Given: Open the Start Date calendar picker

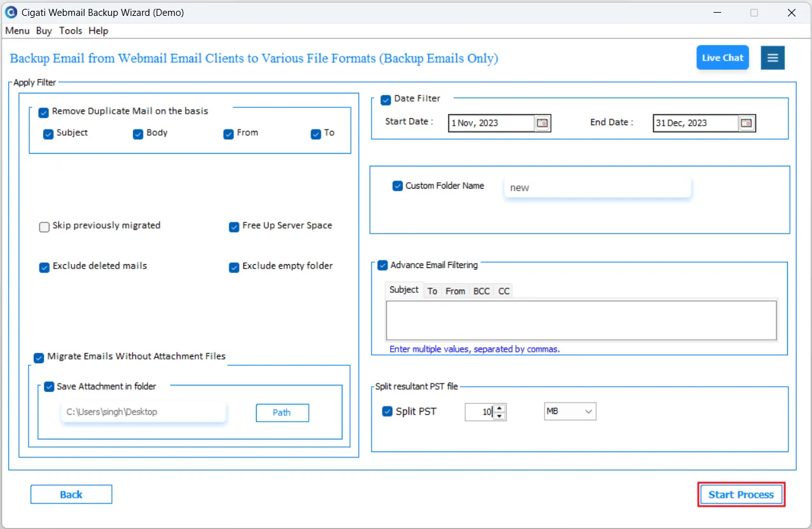Looking at the screenshot, I should point(542,123).
